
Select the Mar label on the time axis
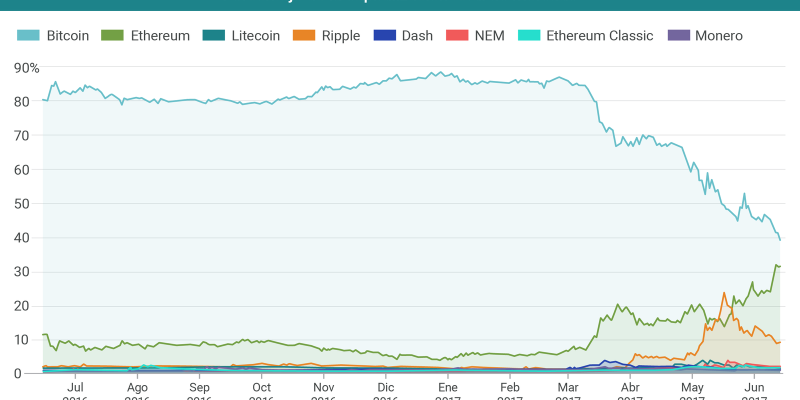568,387
